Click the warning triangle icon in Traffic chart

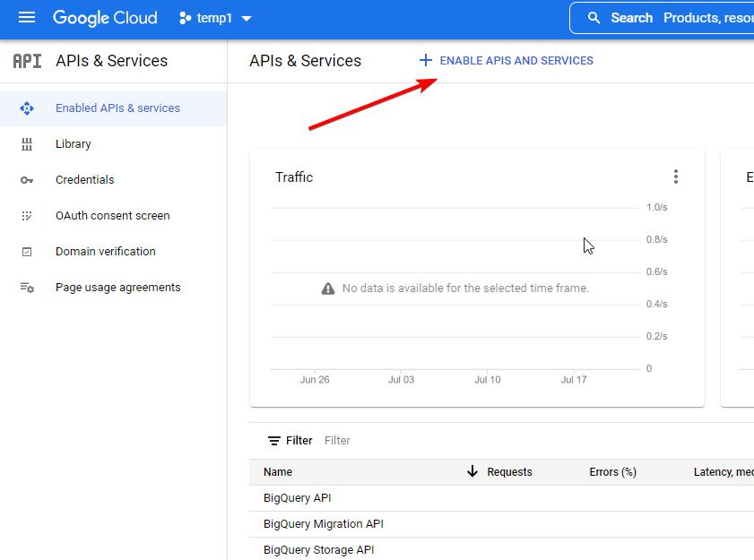(328, 289)
